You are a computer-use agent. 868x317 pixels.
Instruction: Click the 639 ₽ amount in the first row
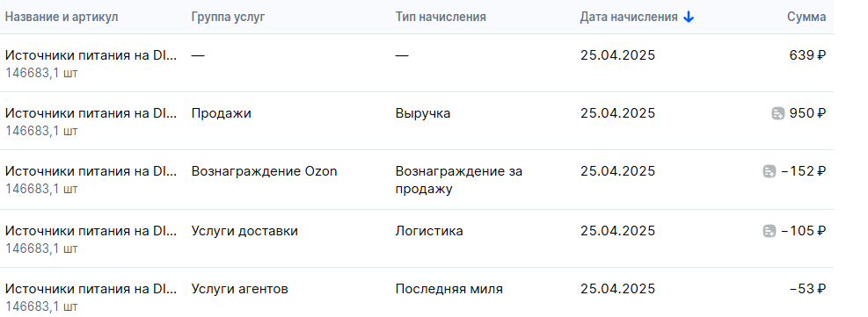tap(807, 55)
